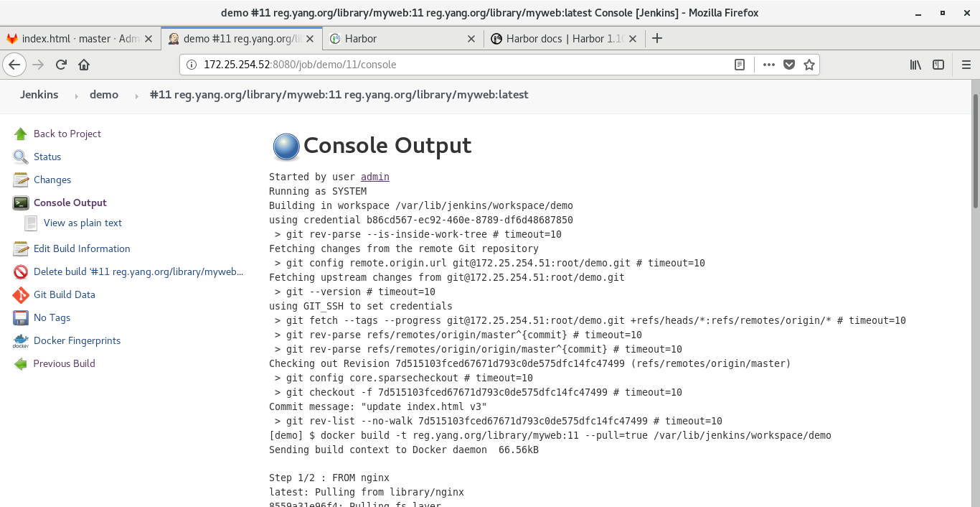Show the Firefox sidebars icon
The height and width of the screenshot is (507, 980).
pos(938,65)
